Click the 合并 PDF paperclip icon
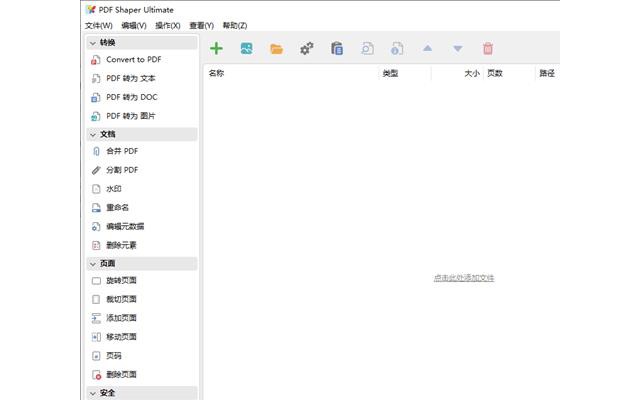 click(96, 151)
